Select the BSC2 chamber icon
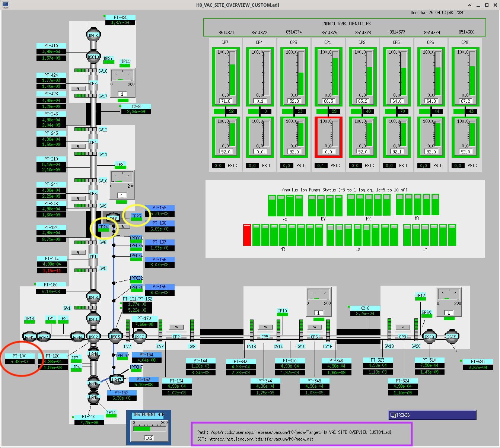The height and width of the screenshot is (448, 500). [x=93, y=337]
